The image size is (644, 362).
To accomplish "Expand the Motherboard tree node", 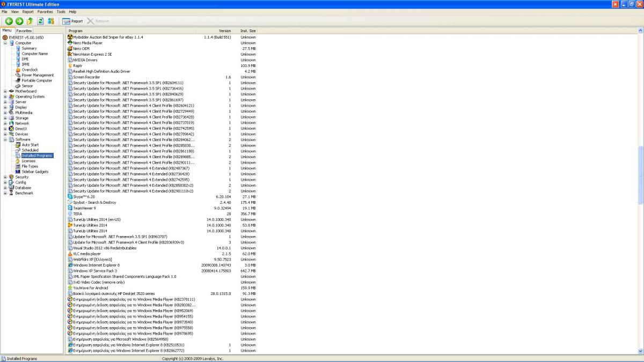I will [5, 91].
